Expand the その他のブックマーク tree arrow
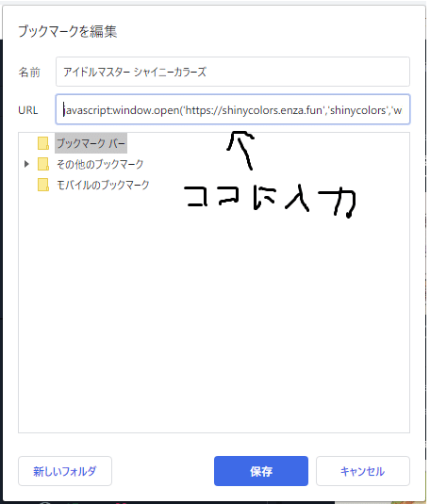This screenshot has width=430, height=504. point(26,164)
